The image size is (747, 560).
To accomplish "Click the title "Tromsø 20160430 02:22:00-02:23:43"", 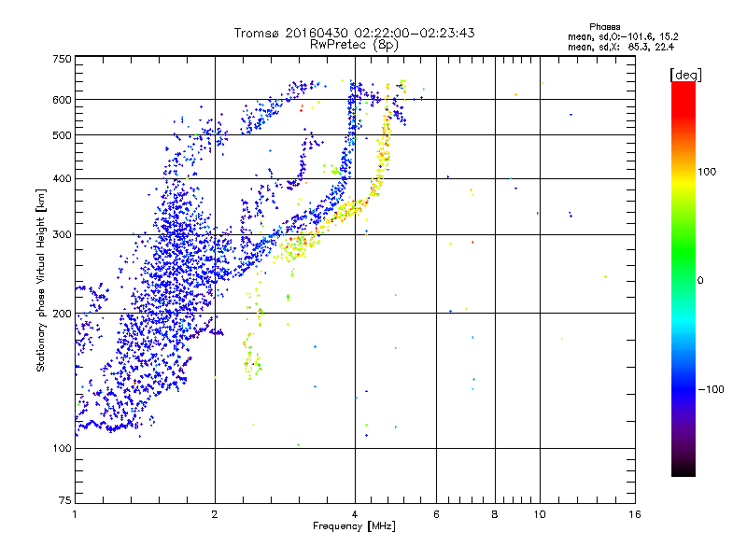I will coord(354,33).
